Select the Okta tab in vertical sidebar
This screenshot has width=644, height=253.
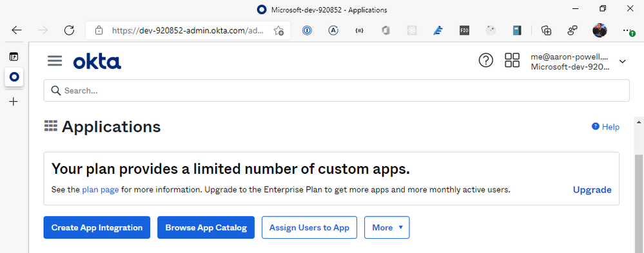[x=14, y=77]
